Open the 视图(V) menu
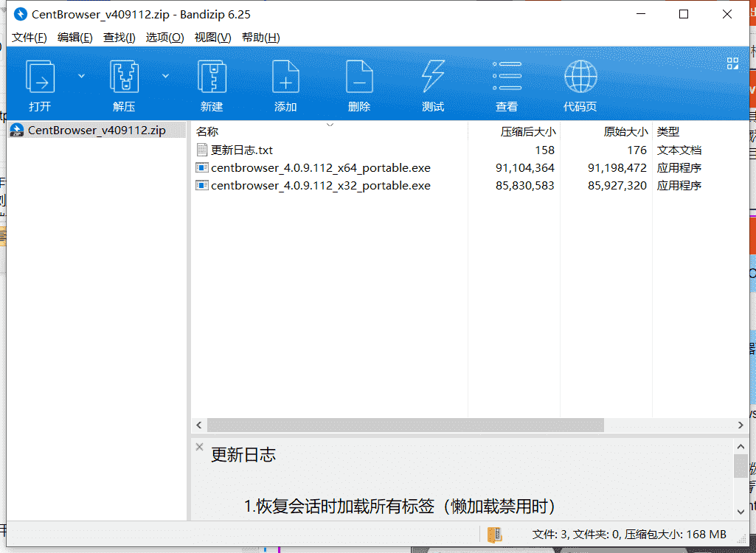The image size is (756, 553). coord(212,38)
